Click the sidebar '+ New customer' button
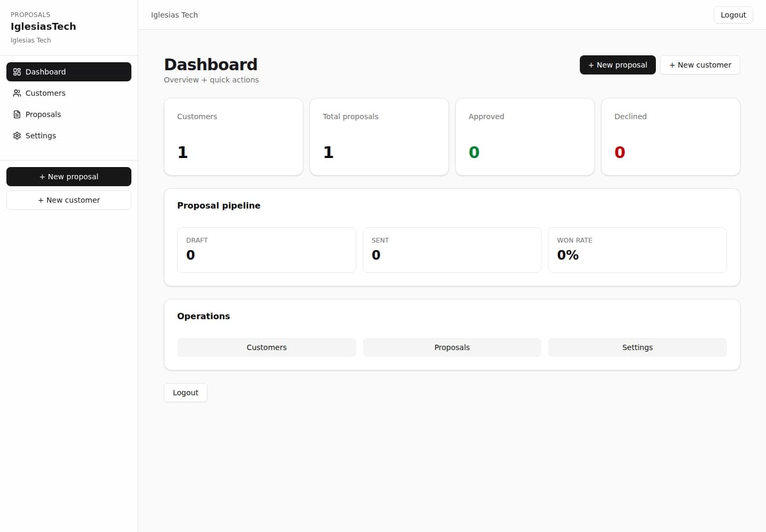 pyautogui.click(x=69, y=200)
